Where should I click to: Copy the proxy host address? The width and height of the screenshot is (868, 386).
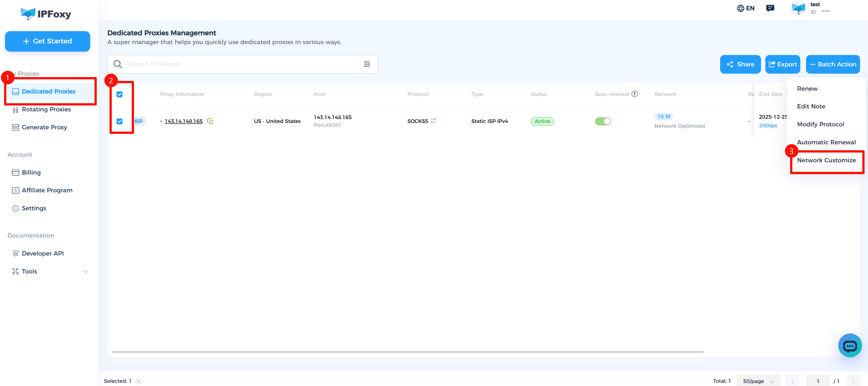(210, 121)
